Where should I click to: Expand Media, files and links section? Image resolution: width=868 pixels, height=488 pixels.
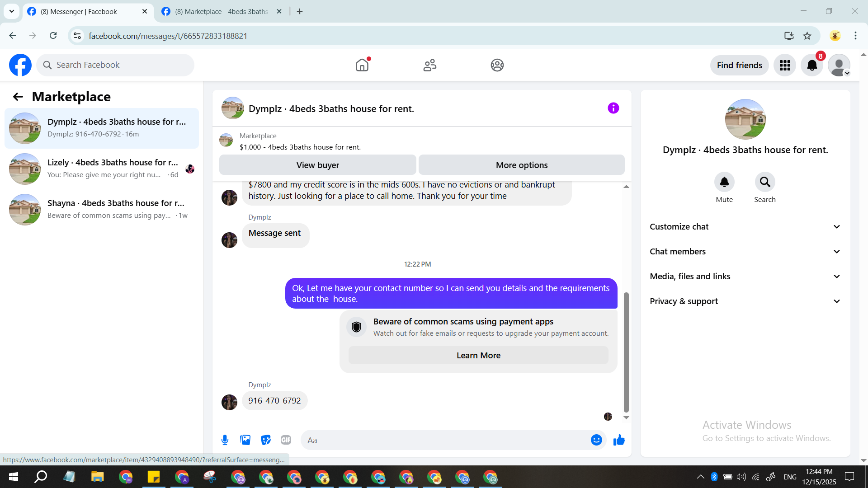[x=745, y=277]
